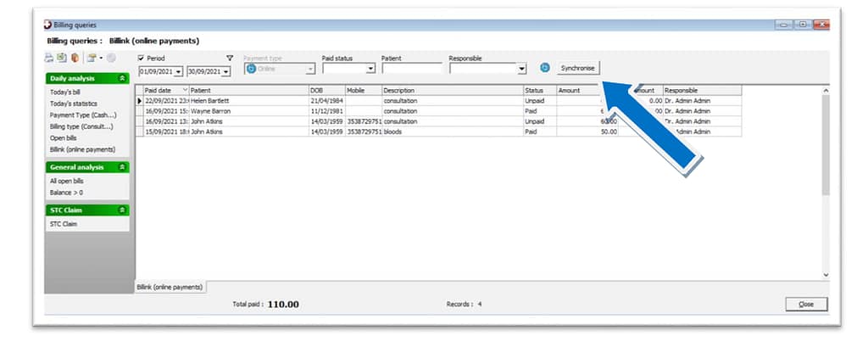Switch to Billink (online payments) bottom tab
Image resolution: width=868 pixels, height=347 pixels.
tap(170, 287)
